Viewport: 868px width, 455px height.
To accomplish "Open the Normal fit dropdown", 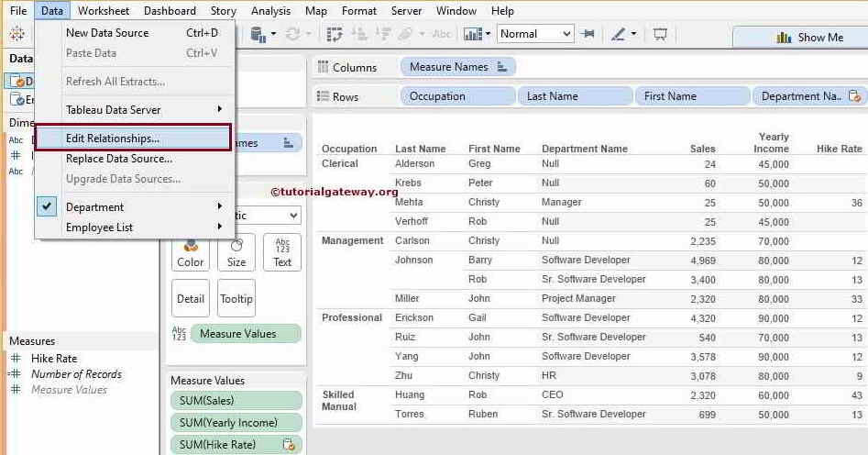I will tap(535, 34).
